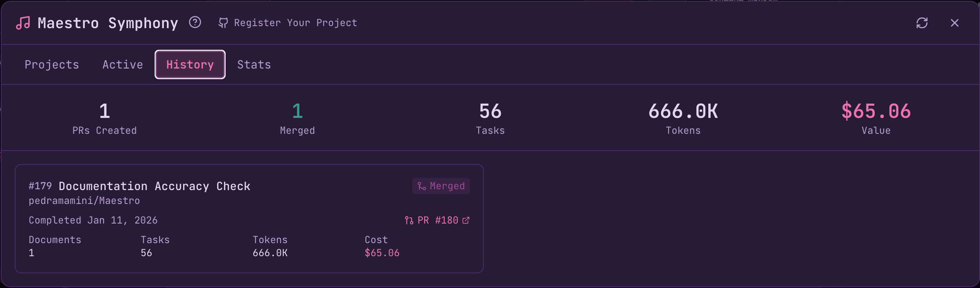Switch to the Active tab
The height and width of the screenshot is (288, 980).
(122, 64)
